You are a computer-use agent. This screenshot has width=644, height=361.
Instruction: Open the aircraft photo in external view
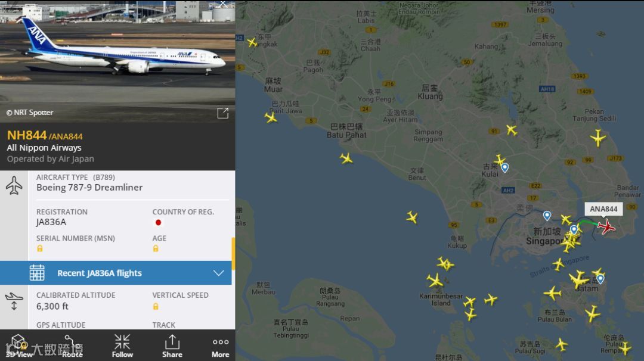tap(222, 113)
